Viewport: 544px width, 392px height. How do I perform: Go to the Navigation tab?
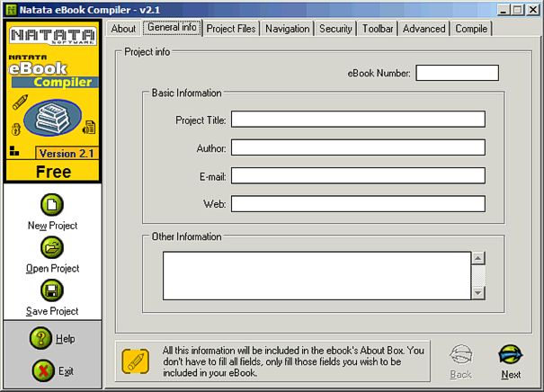tap(288, 29)
